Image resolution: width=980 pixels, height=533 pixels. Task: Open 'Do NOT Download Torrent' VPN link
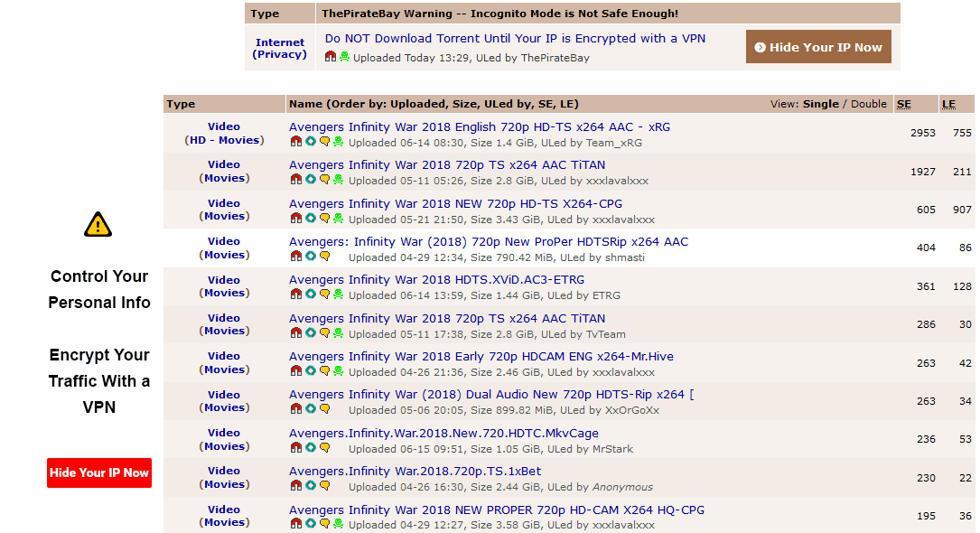point(515,38)
